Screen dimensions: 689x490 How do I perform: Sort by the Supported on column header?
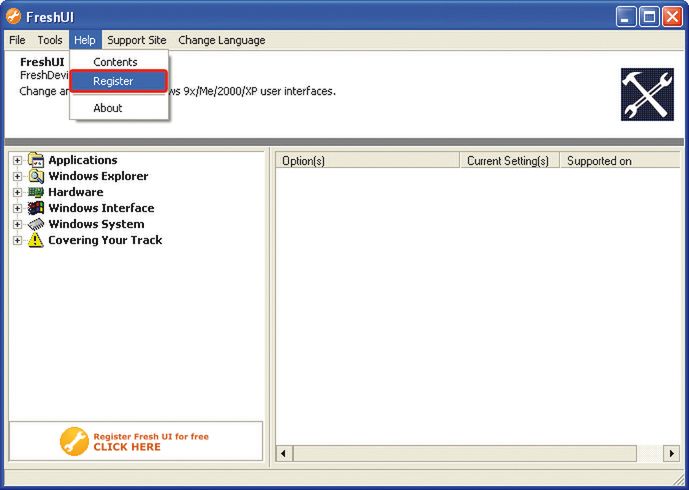tap(620, 161)
